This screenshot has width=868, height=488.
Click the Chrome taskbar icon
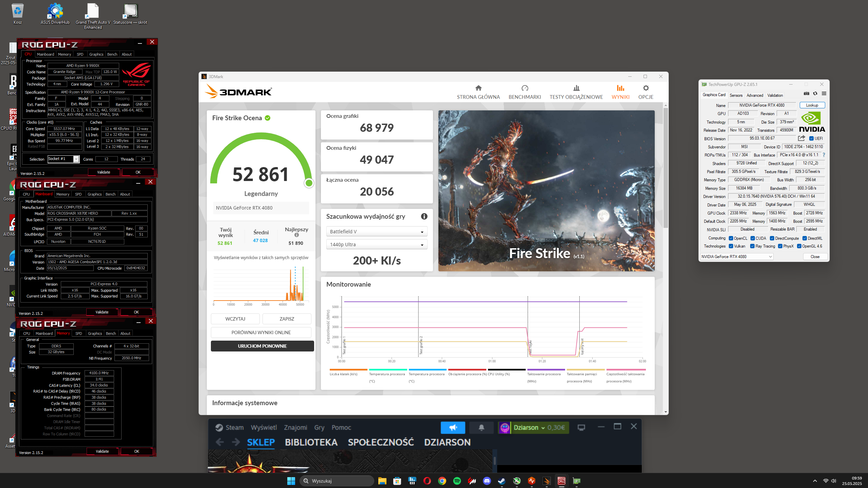(442, 481)
